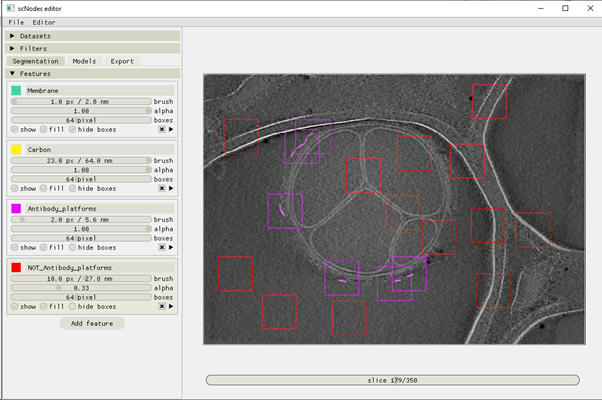This screenshot has height=400, width=602.
Task: Edit the Membrane feature name field
Action: click(x=100, y=91)
